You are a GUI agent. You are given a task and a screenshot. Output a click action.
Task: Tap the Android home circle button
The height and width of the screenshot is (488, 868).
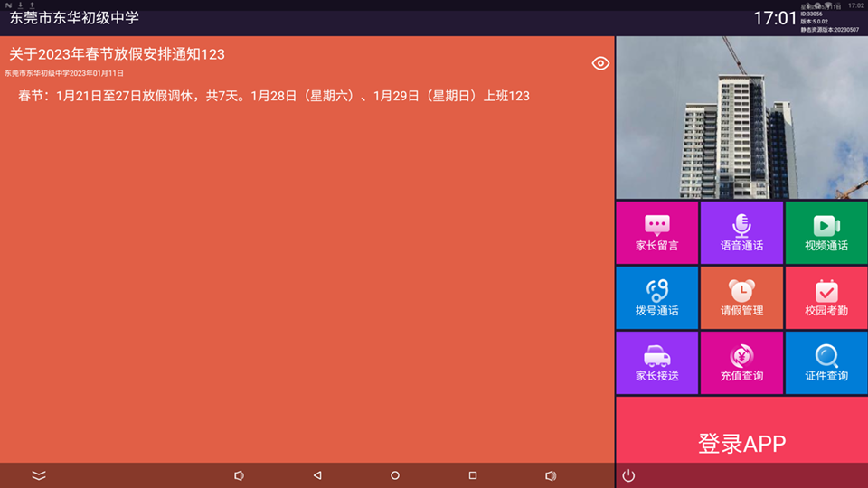395,475
